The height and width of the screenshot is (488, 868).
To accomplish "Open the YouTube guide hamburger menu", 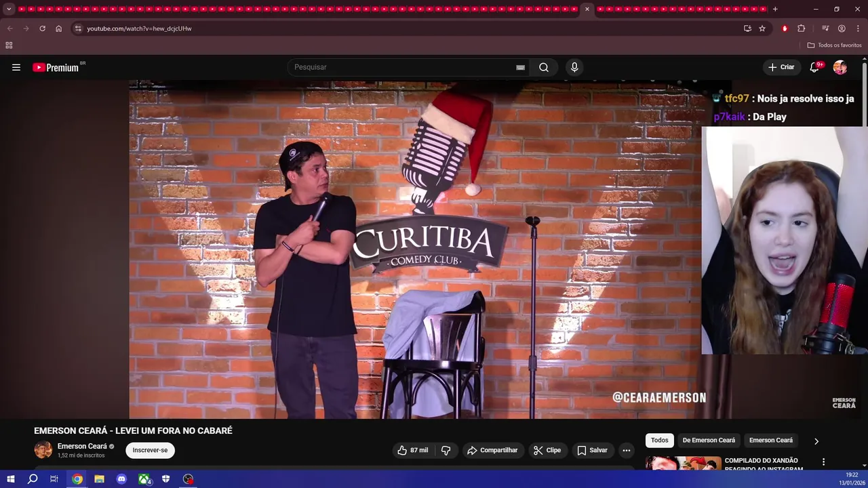I will pos(16,67).
